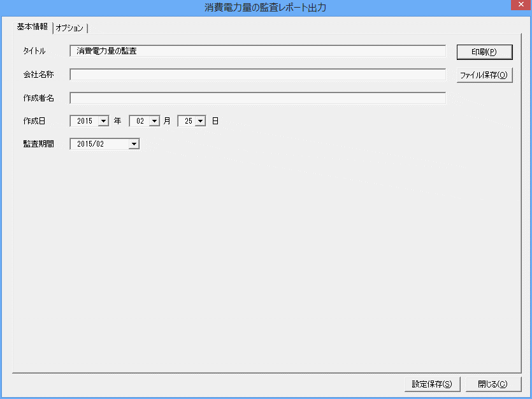Viewport: 532px width, 399px height.
Task: Click the 印刷(P) button
Action: click(484, 52)
